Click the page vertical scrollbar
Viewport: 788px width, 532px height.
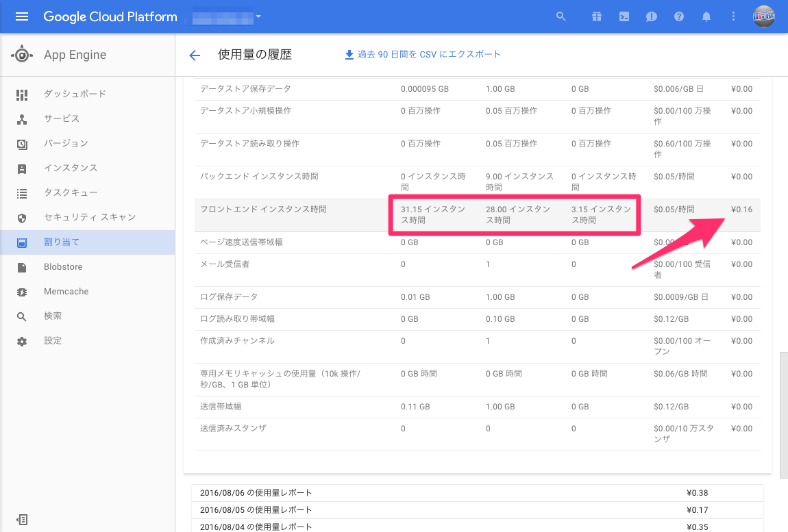783,415
